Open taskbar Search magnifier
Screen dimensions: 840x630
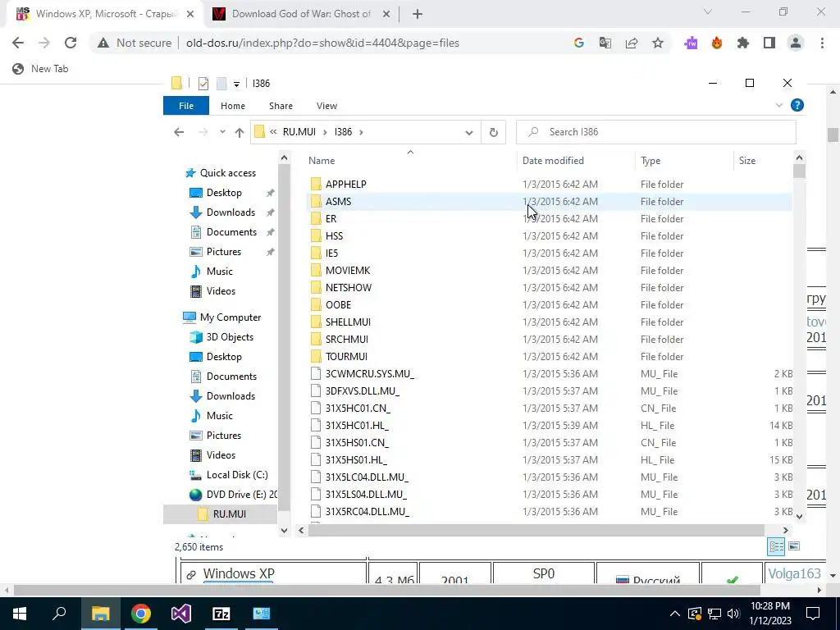(x=59, y=614)
